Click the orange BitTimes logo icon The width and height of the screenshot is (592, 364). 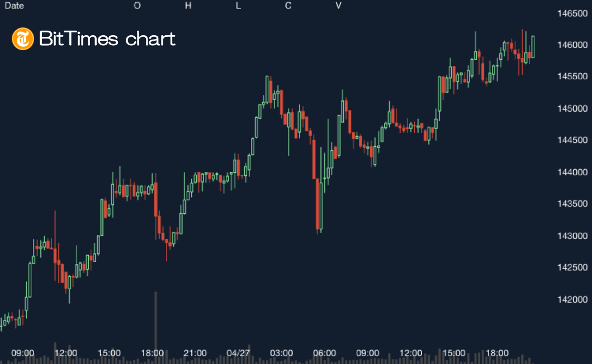point(23,39)
